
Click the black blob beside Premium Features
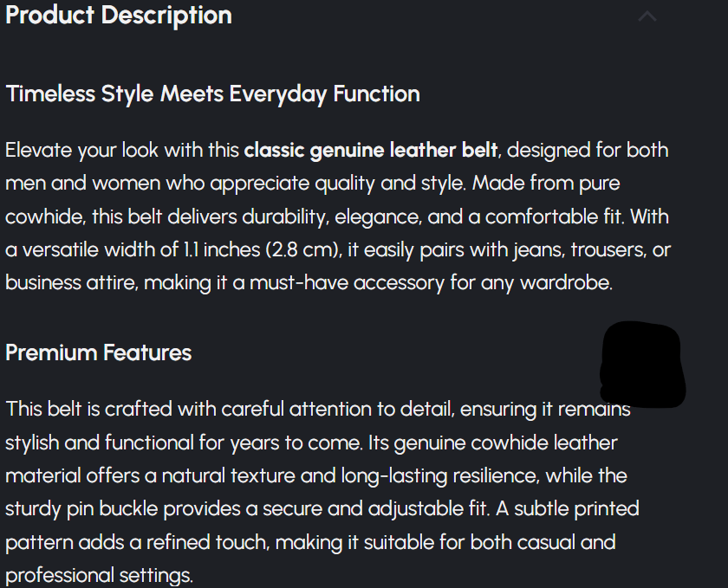(x=642, y=365)
